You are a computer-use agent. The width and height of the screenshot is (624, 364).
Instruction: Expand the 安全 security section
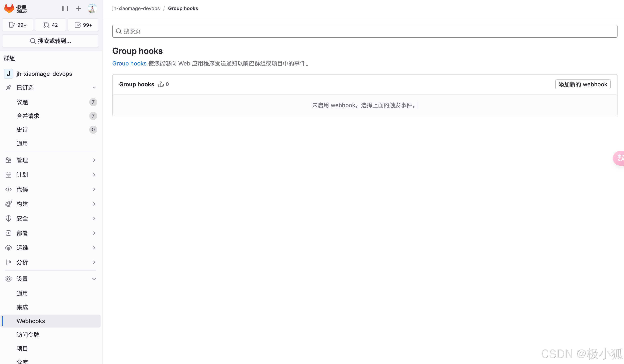point(50,218)
